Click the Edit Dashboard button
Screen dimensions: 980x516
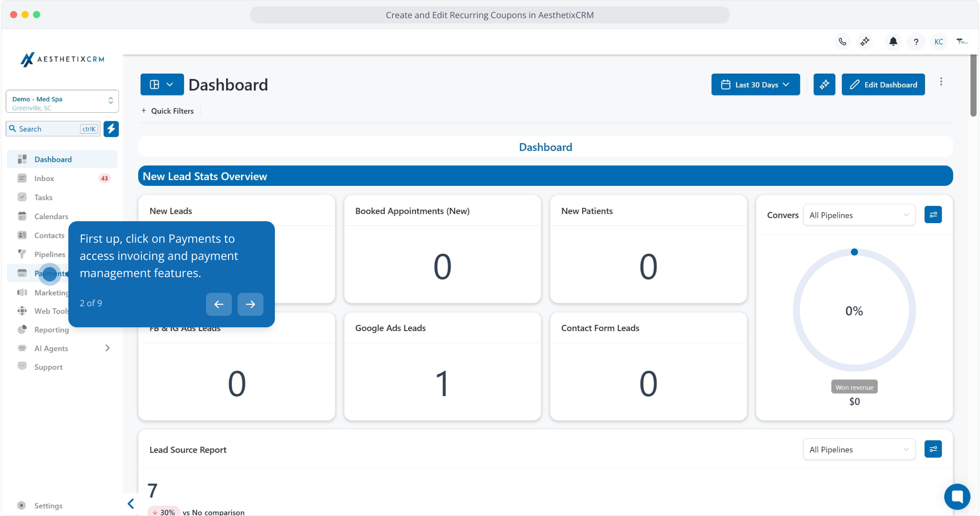coord(883,85)
